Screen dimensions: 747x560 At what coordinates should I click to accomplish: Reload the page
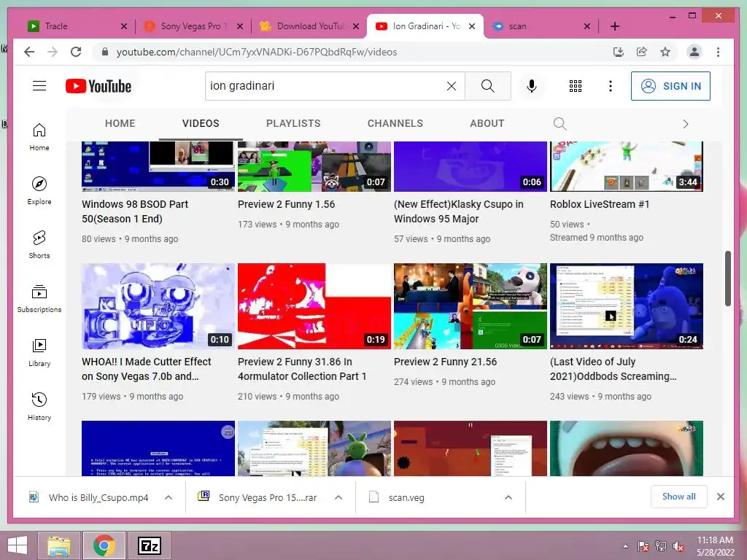pyautogui.click(x=76, y=52)
